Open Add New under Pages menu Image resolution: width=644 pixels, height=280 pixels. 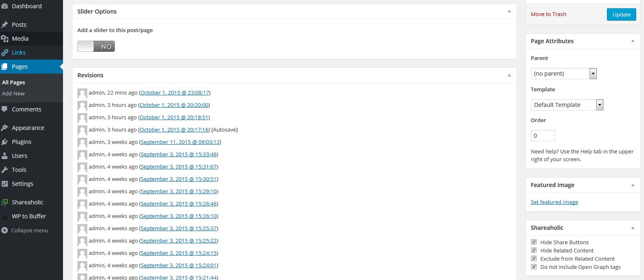point(14,93)
